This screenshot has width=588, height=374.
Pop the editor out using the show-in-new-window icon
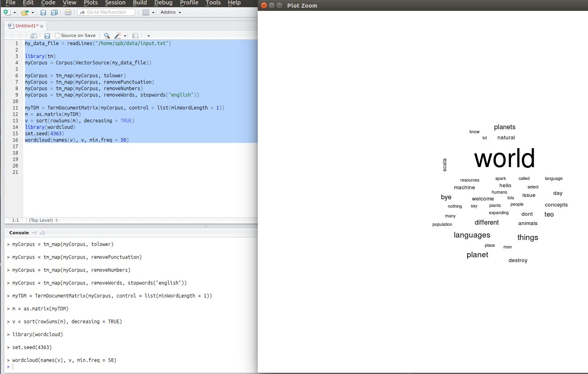(x=33, y=35)
